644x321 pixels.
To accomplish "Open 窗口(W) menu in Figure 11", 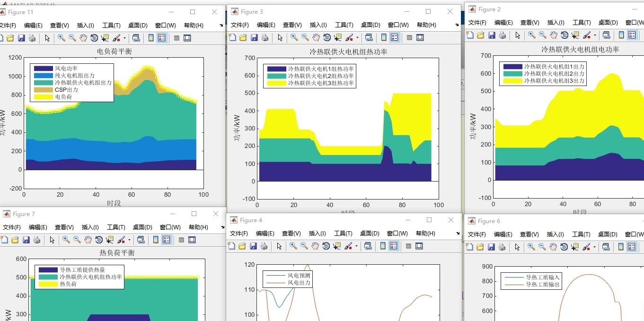I will pos(165,26).
